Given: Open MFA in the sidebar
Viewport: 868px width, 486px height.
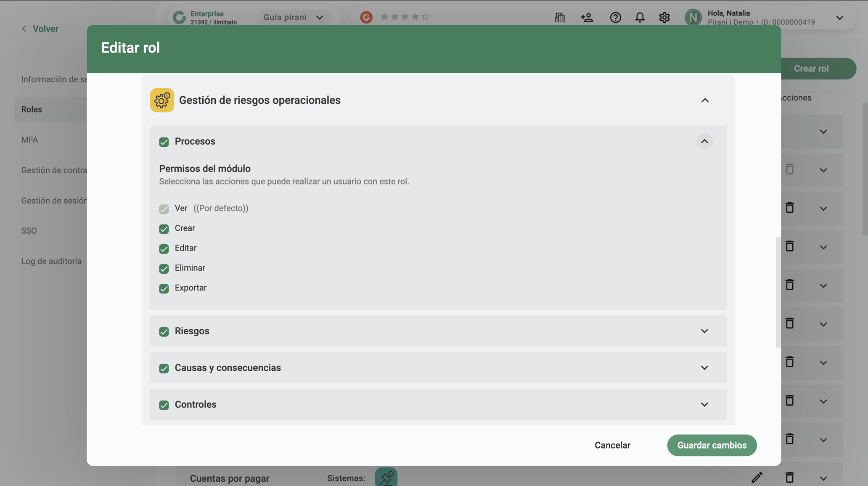Looking at the screenshot, I should pos(29,140).
